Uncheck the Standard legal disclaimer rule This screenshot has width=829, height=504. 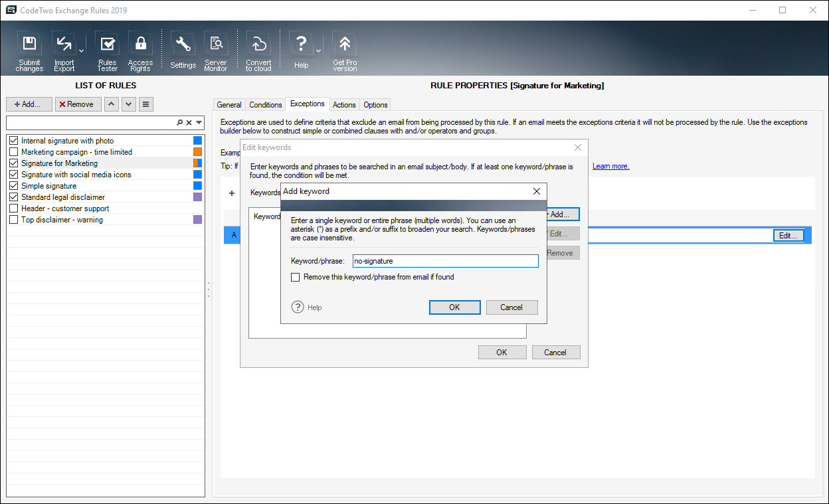click(x=13, y=197)
